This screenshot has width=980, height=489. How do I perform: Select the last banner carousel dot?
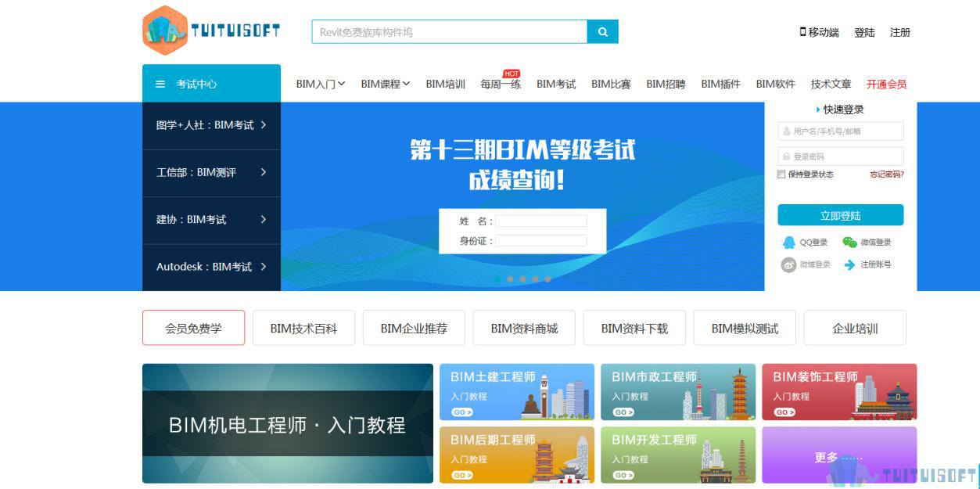pos(547,279)
